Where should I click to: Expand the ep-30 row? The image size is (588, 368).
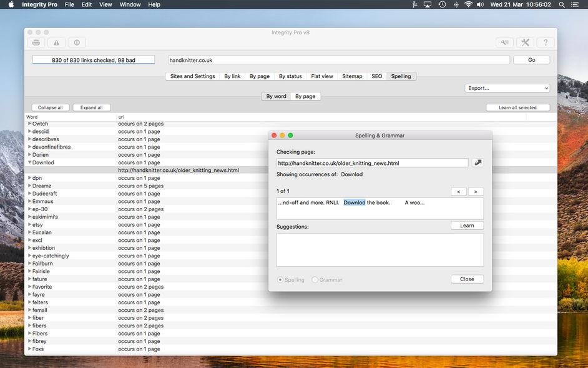[x=29, y=209]
